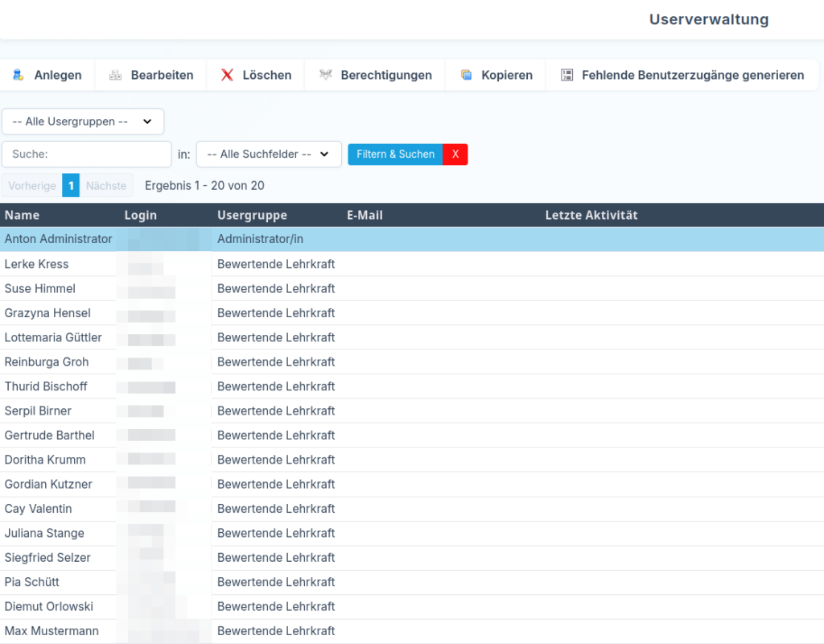Open the Alle Usergruppen dropdown
Viewport: 824px width, 644px height.
point(83,122)
